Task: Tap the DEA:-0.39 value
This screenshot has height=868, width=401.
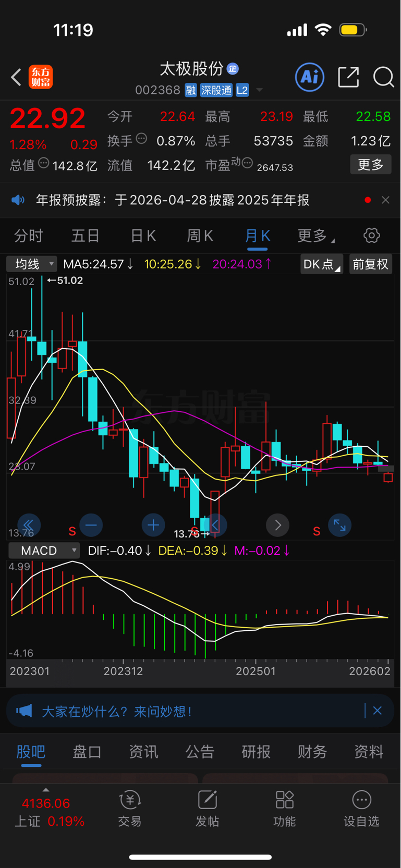Action: pos(192,551)
